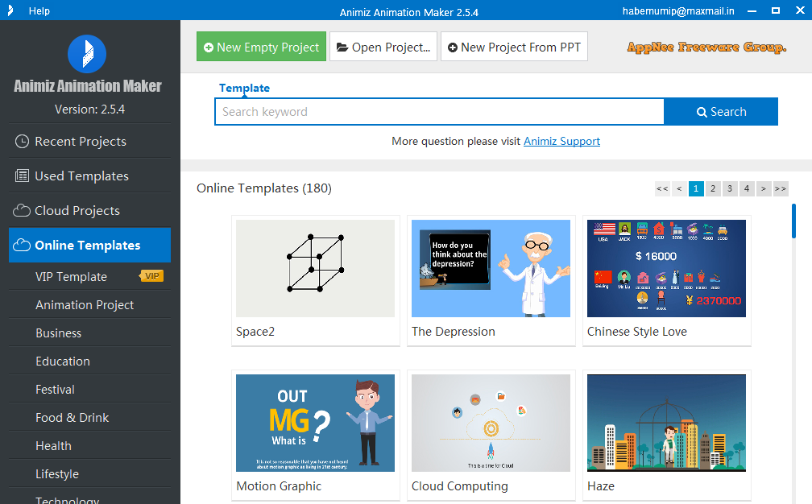Click the VIP badge icon
The width and height of the screenshot is (812, 504).
pyautogui.click(x=151, y=276)
